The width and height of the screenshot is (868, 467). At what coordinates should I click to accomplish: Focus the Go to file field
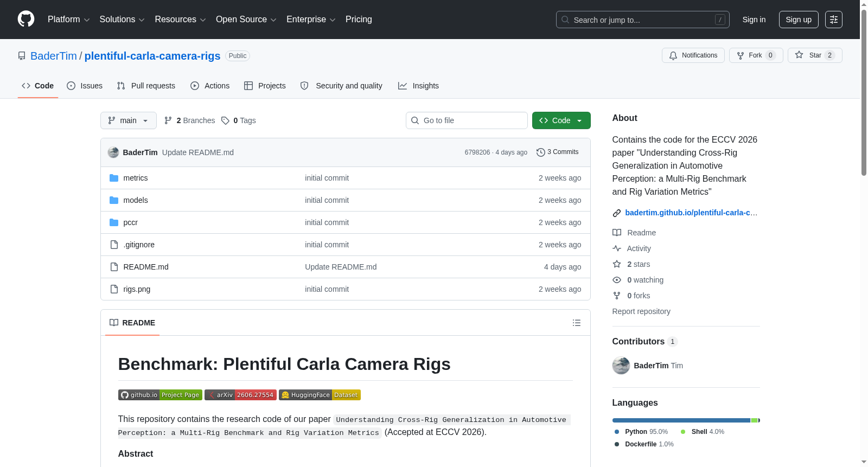click(467, 120)
